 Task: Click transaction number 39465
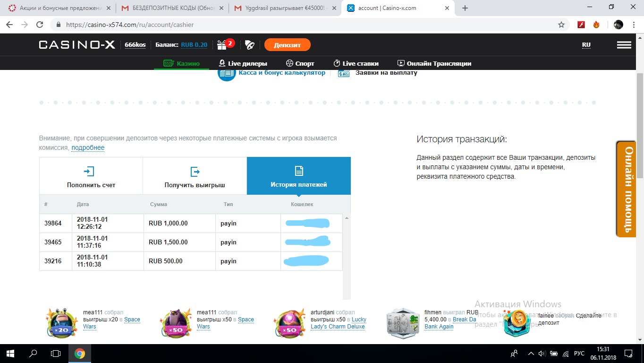(53, 242)
